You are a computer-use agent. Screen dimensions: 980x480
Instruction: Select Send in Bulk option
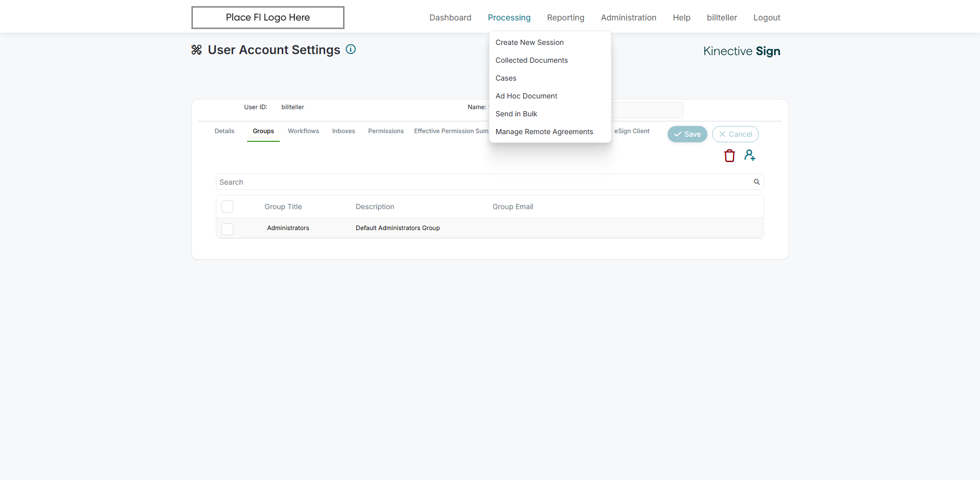(516, 114)
